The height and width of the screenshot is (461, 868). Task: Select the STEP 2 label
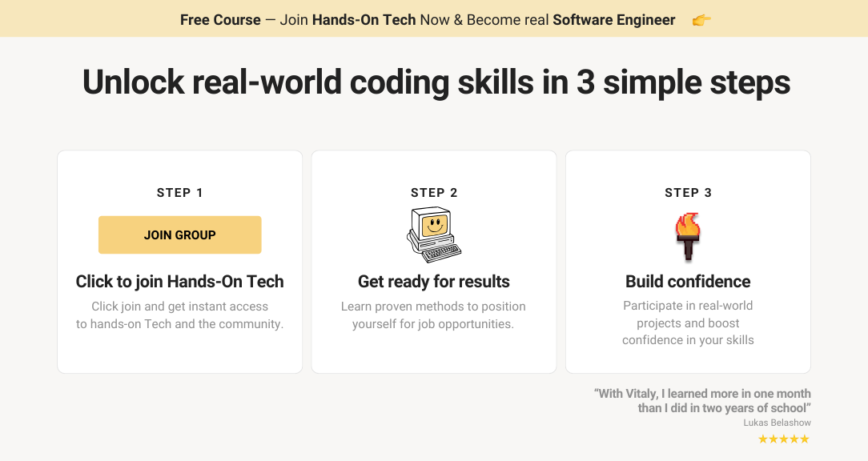(434, 193)
